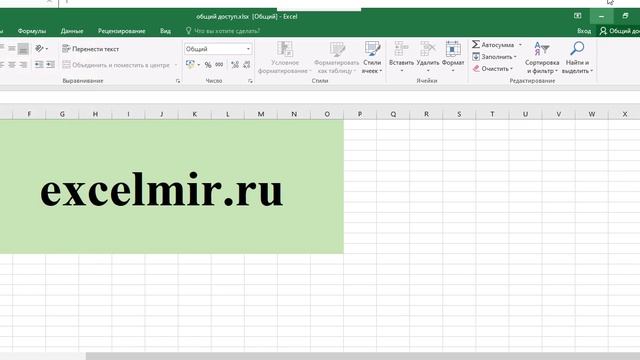The height and width of the screenshot is (360, 640).
Task: Apply the percent style icon
Action: click(x=208, y=64)
